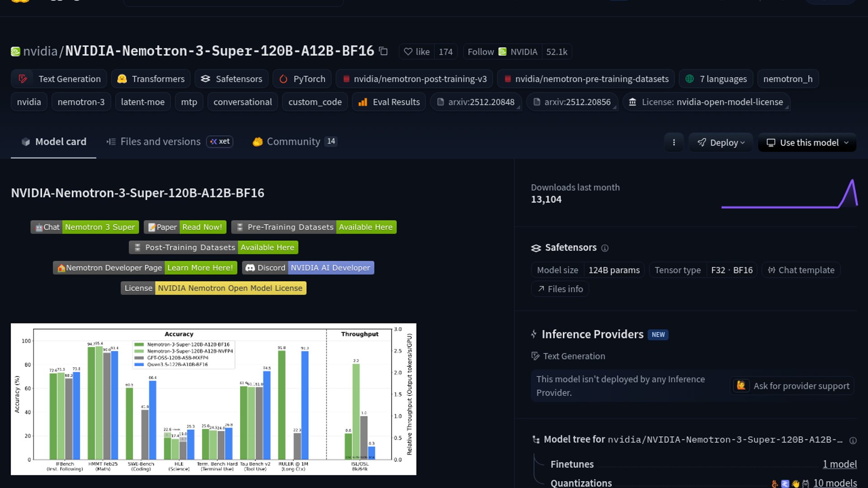The width and height of the screenshot is (868, 488).
Task: View the Chat template button
Action: point(801,270)
